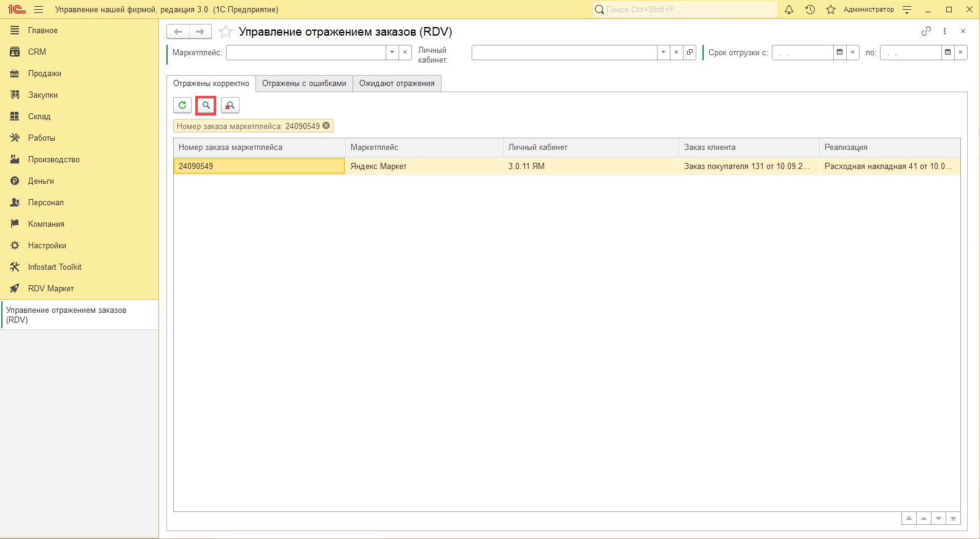Open the Продажи section
The width and height of the screenshot is (980, 539).
coord(44,73)
